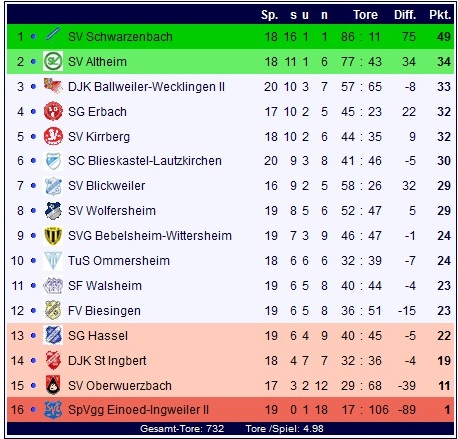Click the SG Hassel team name
Screen dimensions: 458x439
pyautogui.click(x=98, y=335)
